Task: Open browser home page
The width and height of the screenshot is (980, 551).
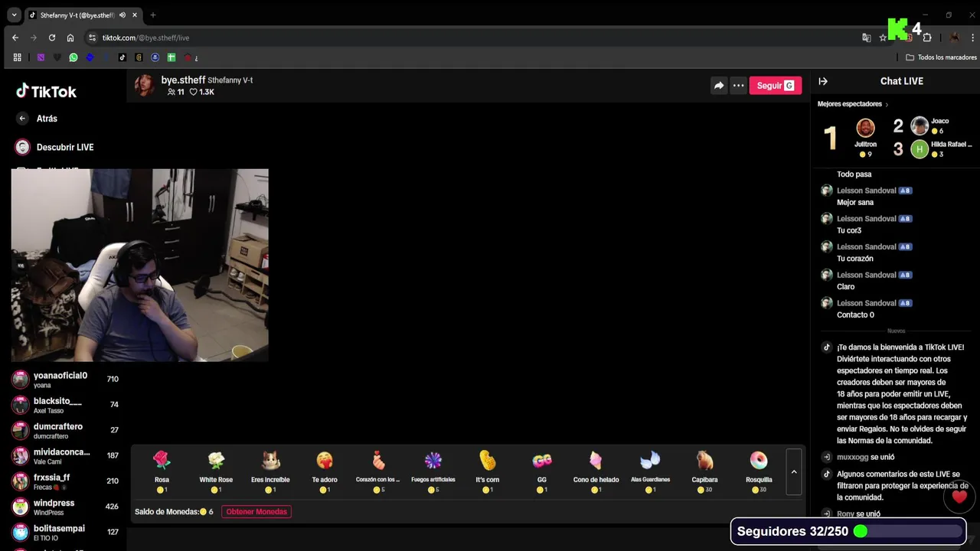Action: click(x=70, y=37)
